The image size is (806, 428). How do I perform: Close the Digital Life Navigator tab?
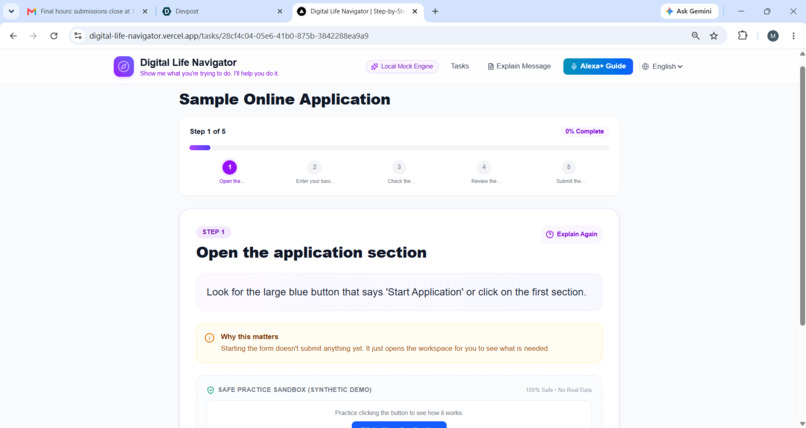click(415, 11)
